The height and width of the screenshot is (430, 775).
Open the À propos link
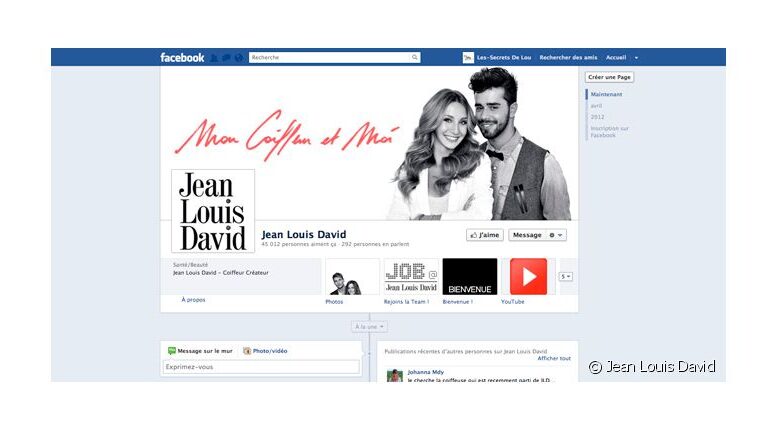[x=193, y=300]
